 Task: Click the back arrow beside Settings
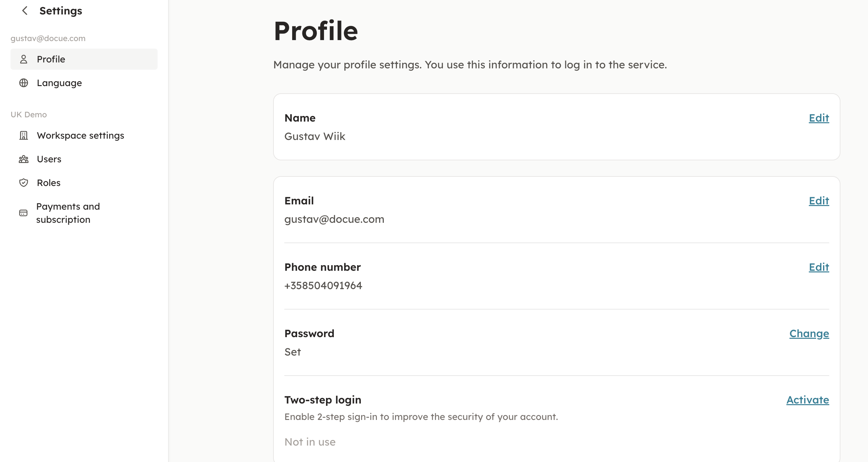tap(25, 11)
